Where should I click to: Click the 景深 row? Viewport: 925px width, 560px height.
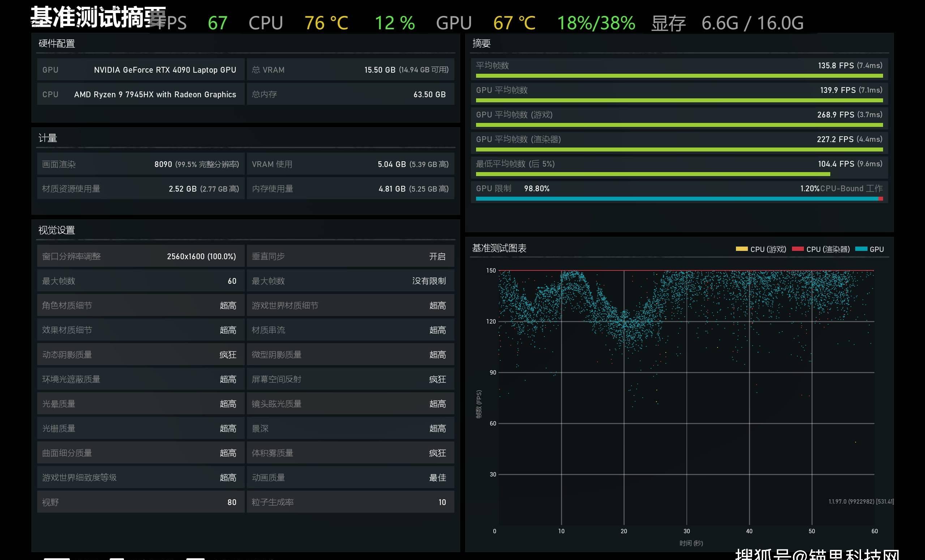pyautogui.click(x=350, y=428)
